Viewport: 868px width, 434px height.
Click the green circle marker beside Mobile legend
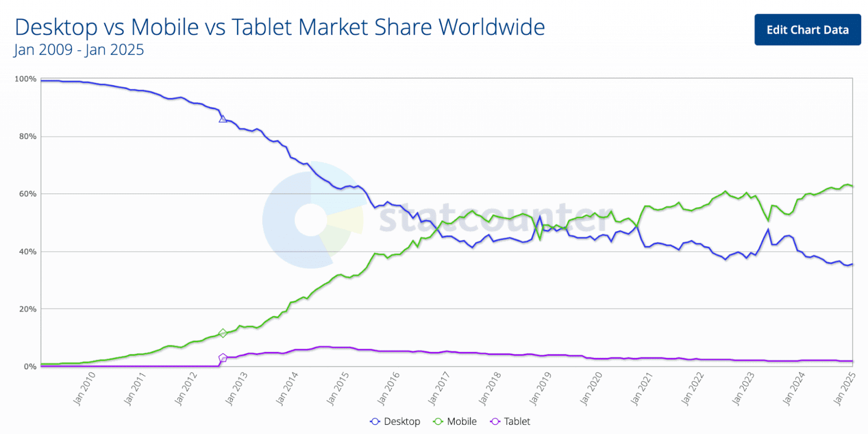coord(437,421)
